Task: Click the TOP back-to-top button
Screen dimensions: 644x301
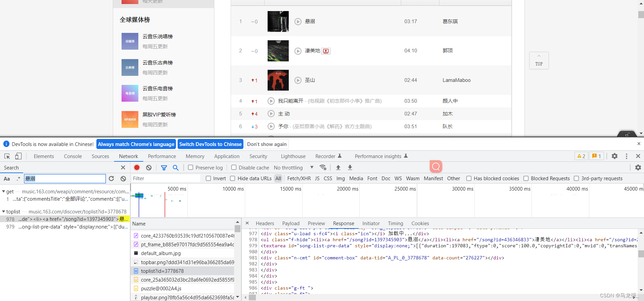Action: click(x=539, y=61)
